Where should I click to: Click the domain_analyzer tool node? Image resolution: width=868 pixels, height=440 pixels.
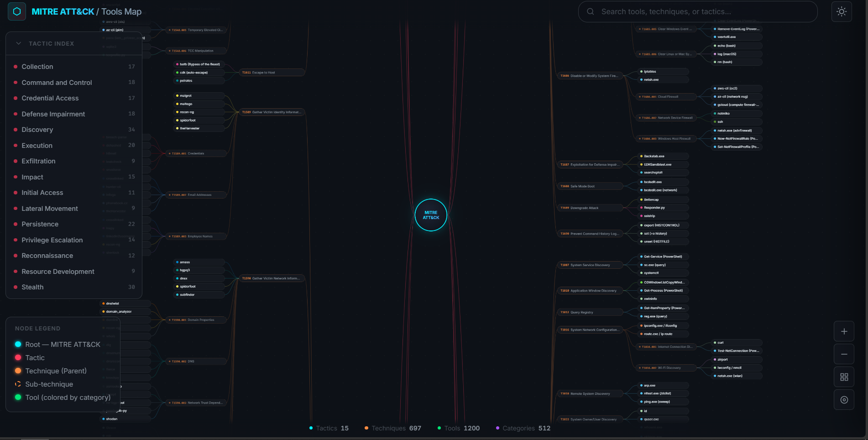[x=125, y=312]
